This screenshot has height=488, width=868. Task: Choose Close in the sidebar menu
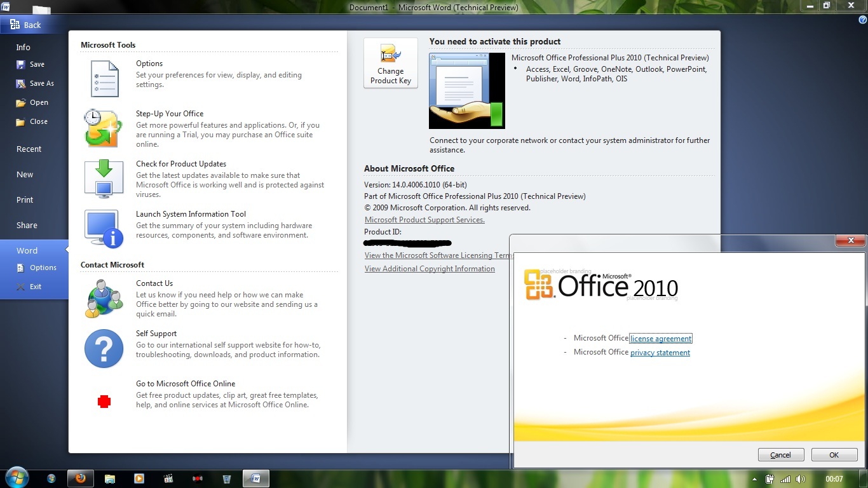coord(38,121)
